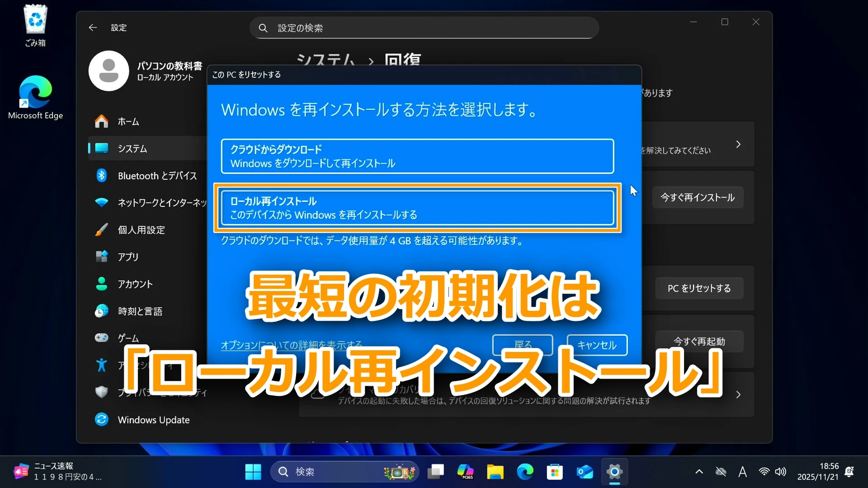This screenshot has width=868, height=488.
Task: Expand the troubleshoot row chevron
Action: [x=738, y=145]
